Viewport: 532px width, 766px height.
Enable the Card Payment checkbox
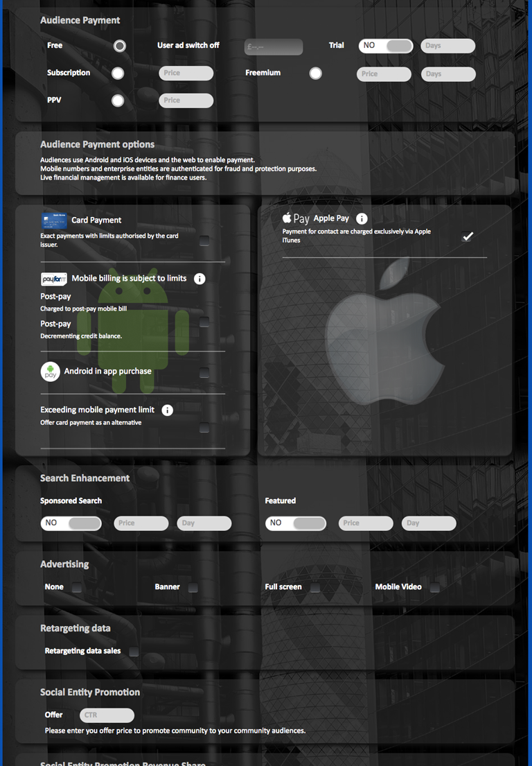(x=204, y=241)
